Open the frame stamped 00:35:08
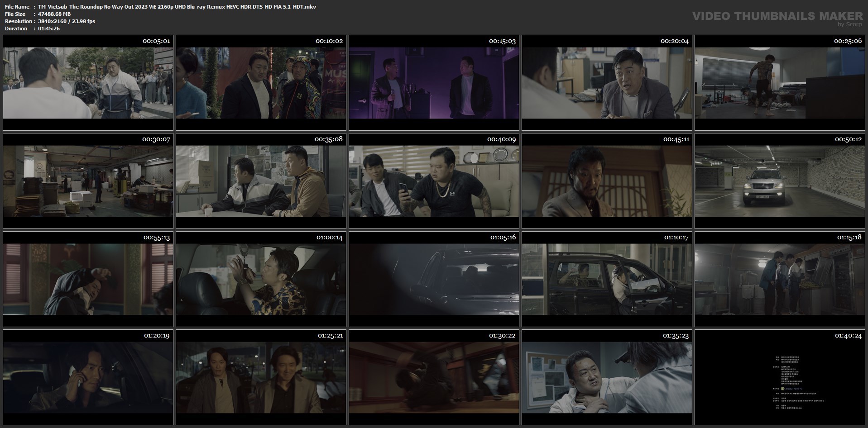This screenshot has height=428, width=868. click(x=261, y=181)
